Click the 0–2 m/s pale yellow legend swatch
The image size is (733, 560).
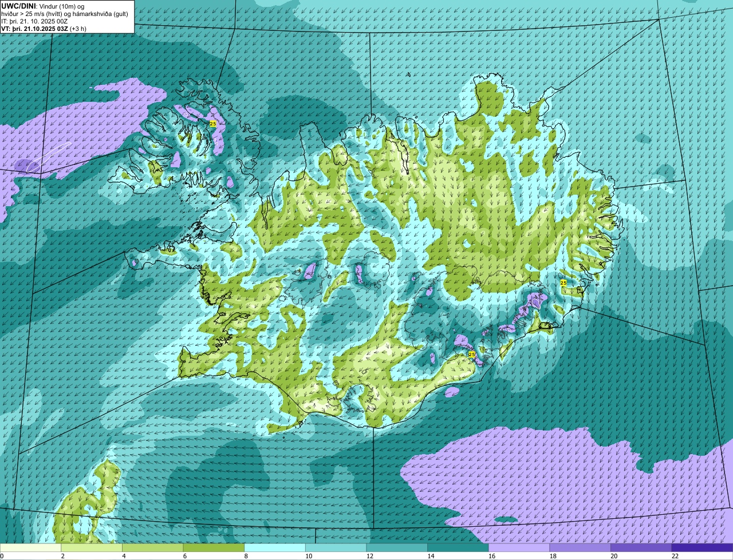30,547
